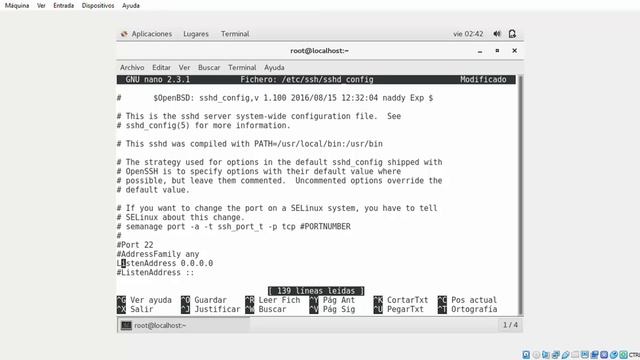Click the USB devices icon in VirtualBox status bar

tap(565, 355)
